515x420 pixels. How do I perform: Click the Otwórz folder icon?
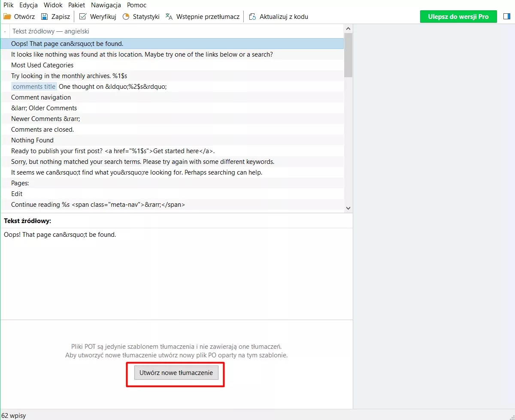tap(7, 17)
